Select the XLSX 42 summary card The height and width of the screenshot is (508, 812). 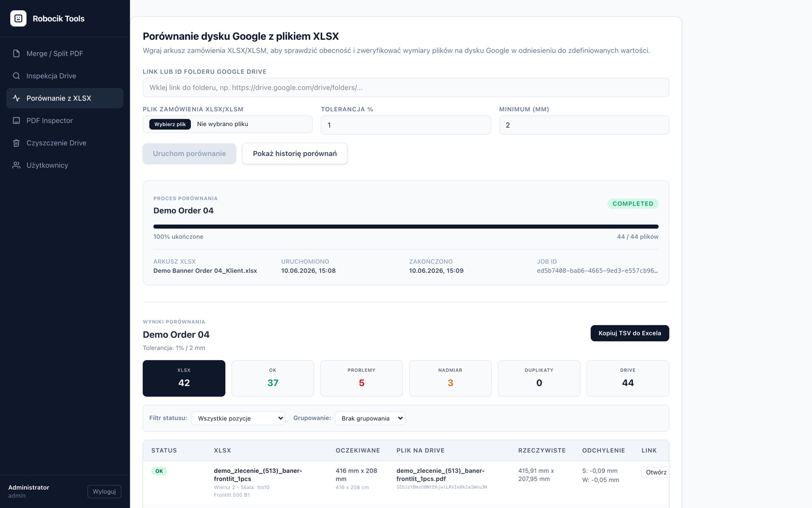point(184,378)
